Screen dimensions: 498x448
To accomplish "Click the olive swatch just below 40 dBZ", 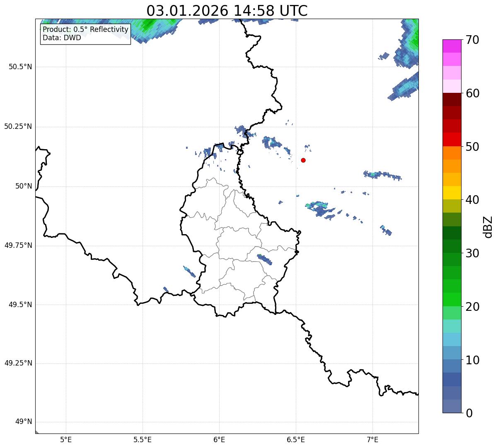I will point(452,206).
